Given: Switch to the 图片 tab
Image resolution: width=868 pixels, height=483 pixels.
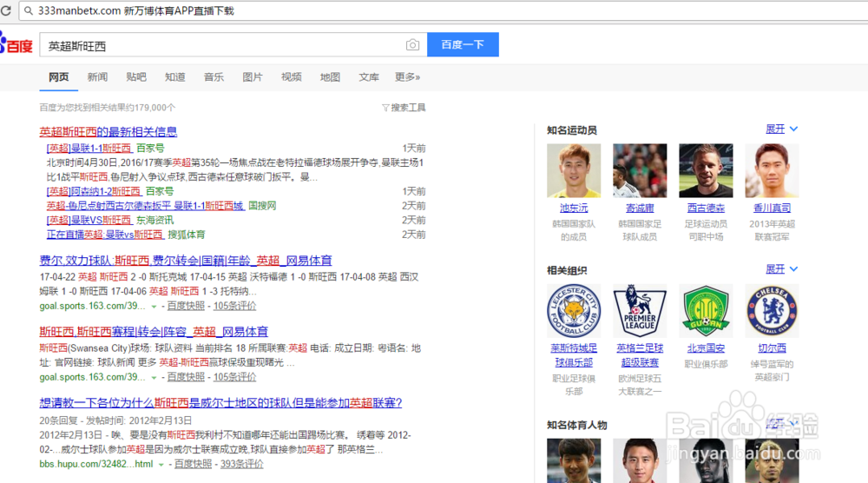Looking at the screenshot, I should click(253, 77).
